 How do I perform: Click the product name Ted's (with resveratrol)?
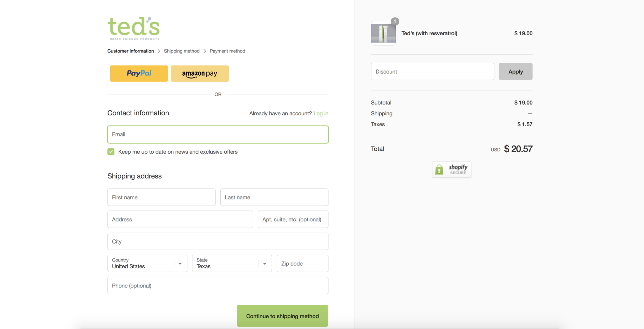(x=429, y=33)
